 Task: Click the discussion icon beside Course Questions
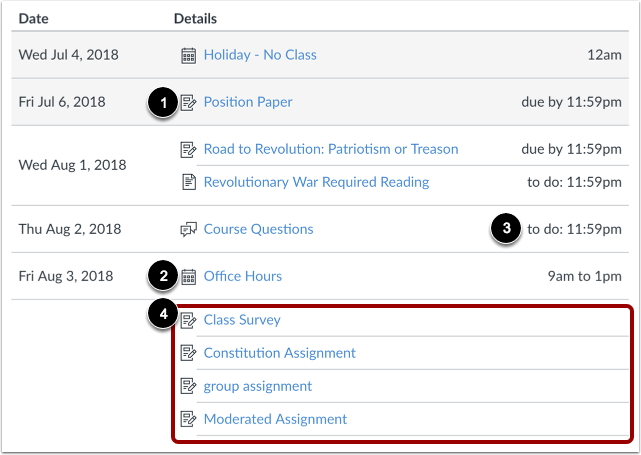[188, 229]
